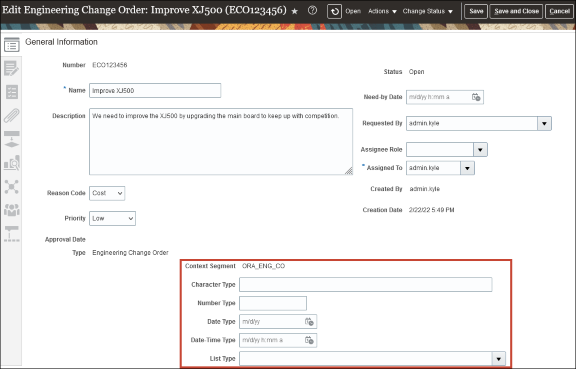576x369 pixels.
Task: Expand the List Type dropdown arrow
Action: (498, 359)
